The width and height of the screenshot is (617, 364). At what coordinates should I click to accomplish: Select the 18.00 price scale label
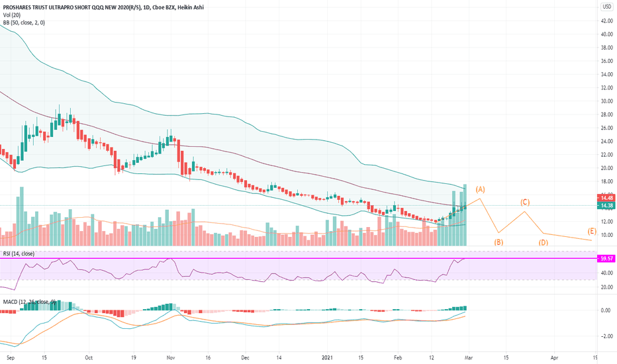click(x=607, y=181)
